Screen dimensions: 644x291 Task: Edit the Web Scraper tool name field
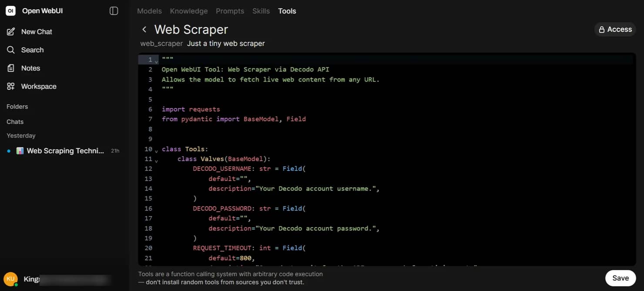[191, 29]
